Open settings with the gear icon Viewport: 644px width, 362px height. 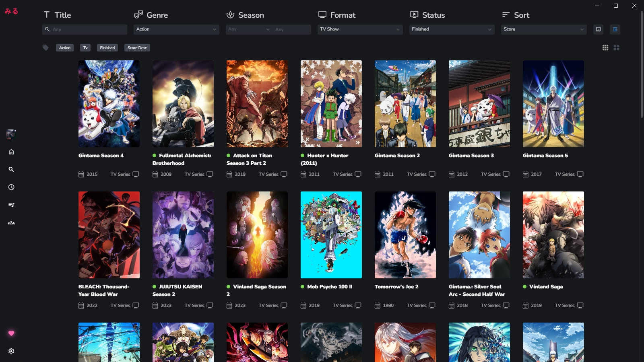point(11,351)
